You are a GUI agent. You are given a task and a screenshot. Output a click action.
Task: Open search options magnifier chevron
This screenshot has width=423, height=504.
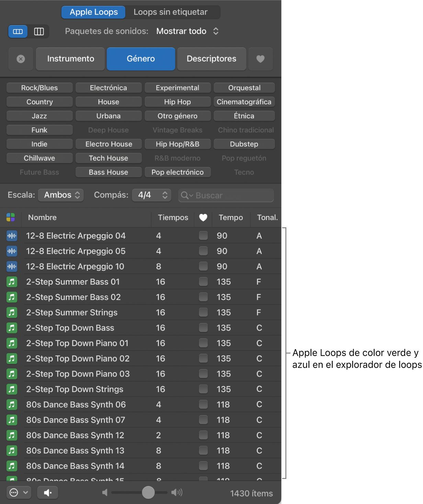coord(187,195)
